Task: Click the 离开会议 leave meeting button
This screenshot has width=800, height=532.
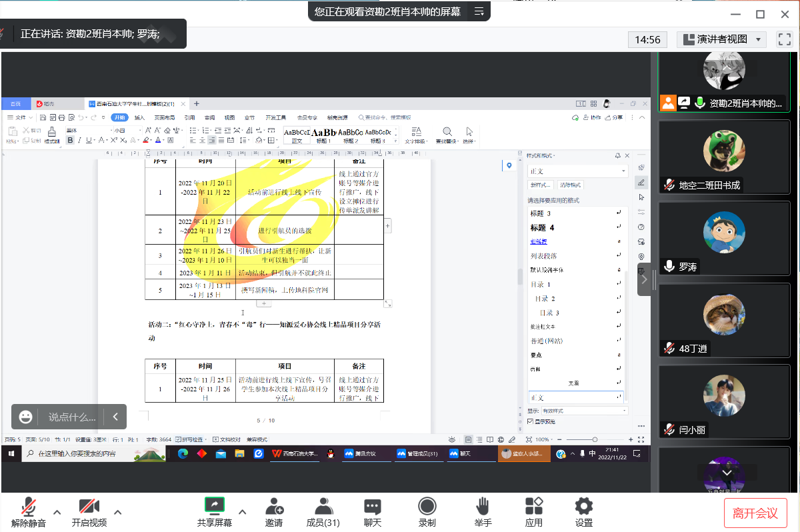Action: click(x=755, y=513)
